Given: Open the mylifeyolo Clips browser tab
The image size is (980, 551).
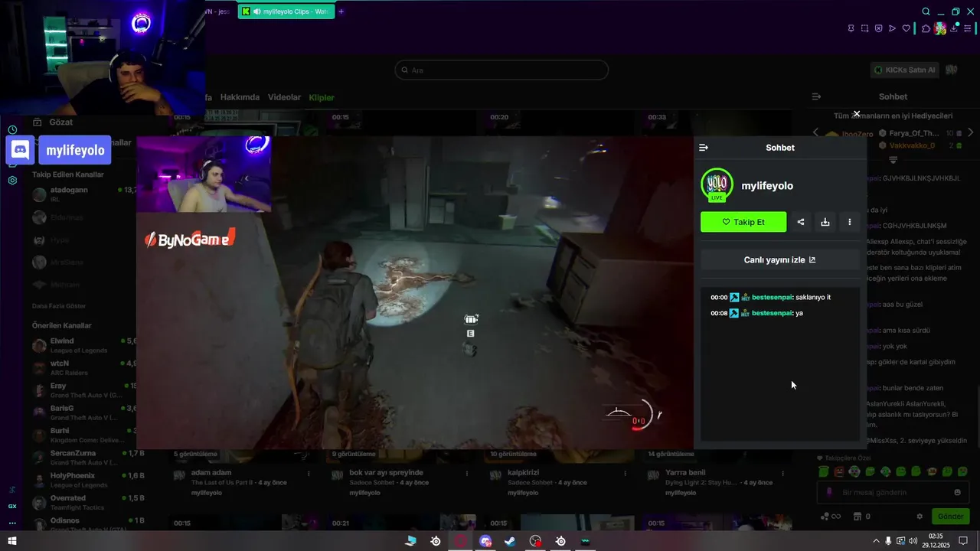Looking at the screenshot, I should [286, 11].
